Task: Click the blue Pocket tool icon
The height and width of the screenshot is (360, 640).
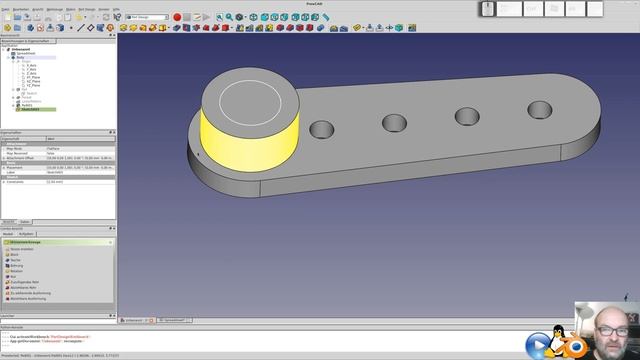Action: point(176,28)
